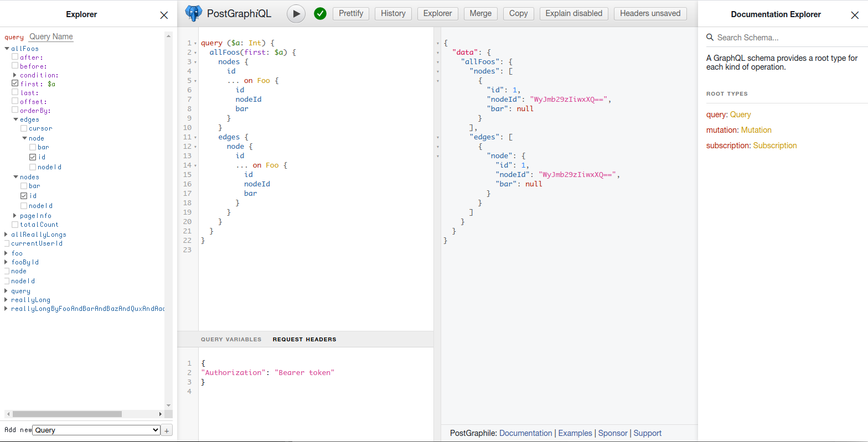This screenshot has width=868, height=442.
Task: Click the PostGraphiQL elephant logo
Action: [x=193, y=13]
